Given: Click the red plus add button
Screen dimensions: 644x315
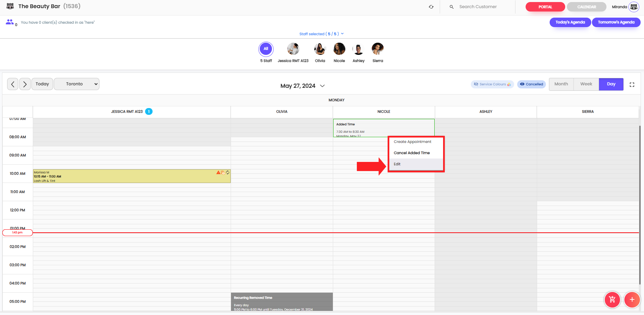Looking at the screenshot, I should (632, 299).
